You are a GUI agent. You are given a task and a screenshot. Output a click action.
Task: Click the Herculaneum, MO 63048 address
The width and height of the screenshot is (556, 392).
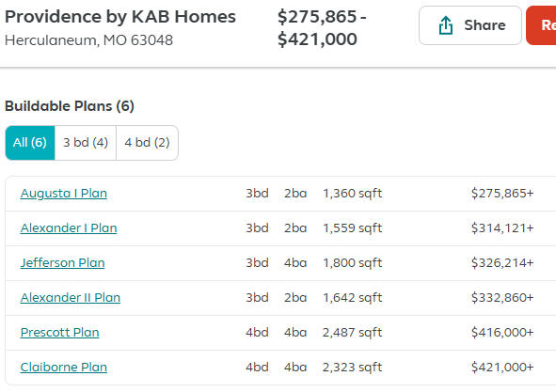click(89, 40)
